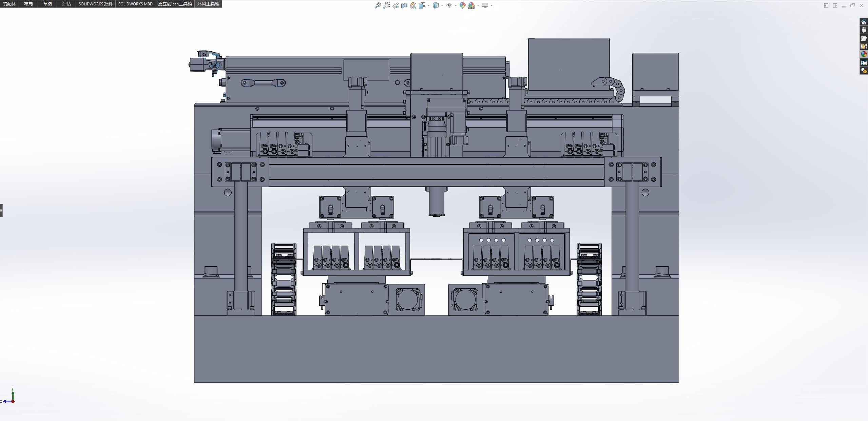Open SOLIDWORKS Resources home tab
The image size is (868, 421).
click(864, 22)
